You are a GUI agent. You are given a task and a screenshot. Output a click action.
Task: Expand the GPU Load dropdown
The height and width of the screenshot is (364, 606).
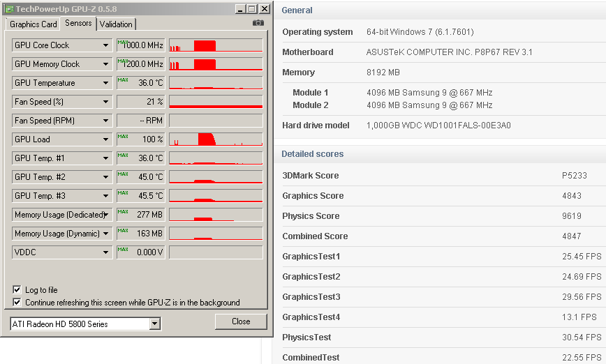62,139
